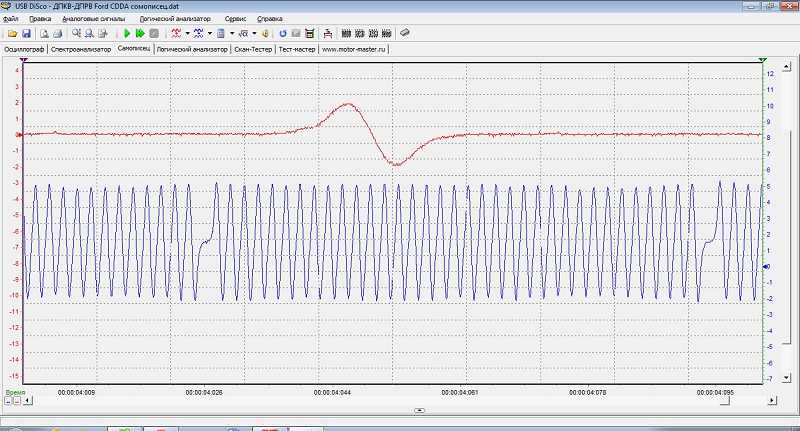Click horizontal scroll right arrow below chart
The height and width of the screenshot is (431, 800).
772,400
